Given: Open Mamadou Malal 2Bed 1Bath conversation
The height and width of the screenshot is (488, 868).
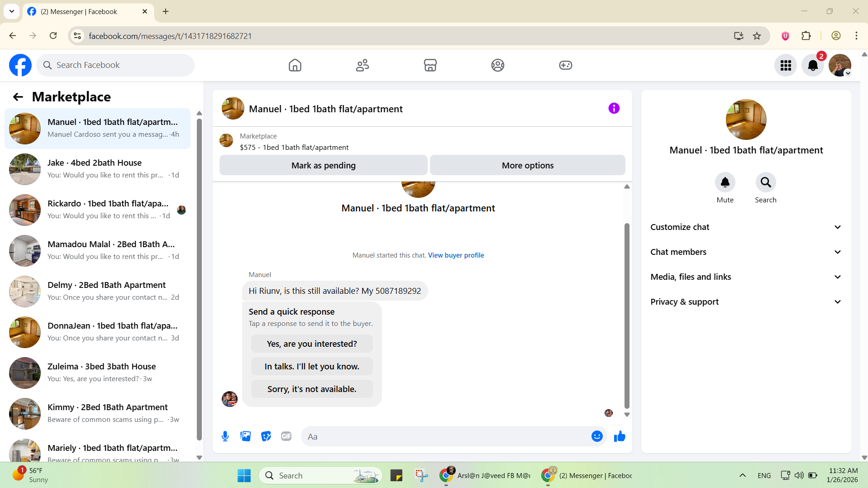Looking at the screenshot, I should click(97, 251).
